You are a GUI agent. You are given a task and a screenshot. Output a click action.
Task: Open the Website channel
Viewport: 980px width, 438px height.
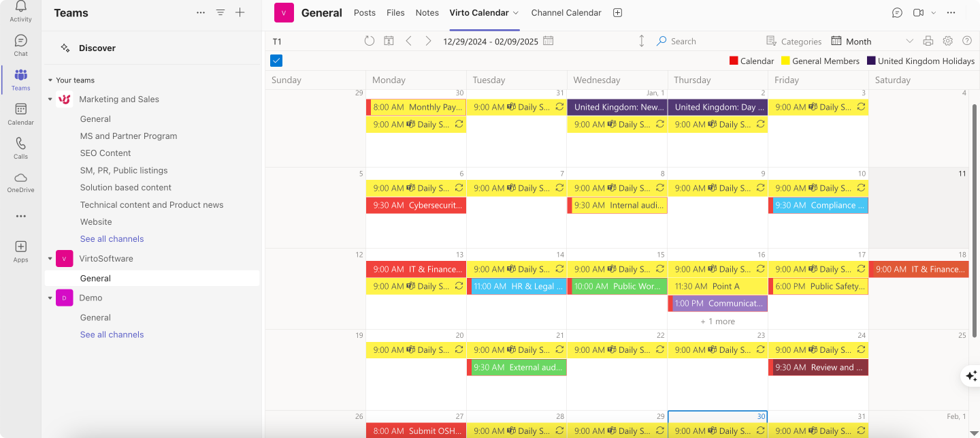click(x=96, y=222)
